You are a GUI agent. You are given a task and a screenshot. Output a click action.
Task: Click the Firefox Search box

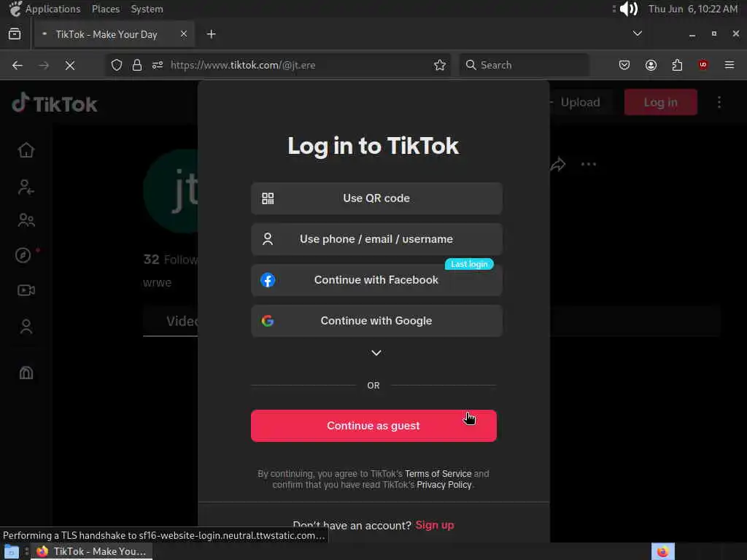524,65
